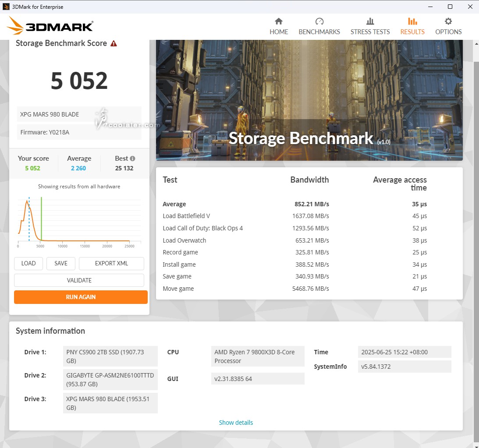Screen dimensions: 479x448
Task: Click the Install game row
Action: click(x=294, y=265)
